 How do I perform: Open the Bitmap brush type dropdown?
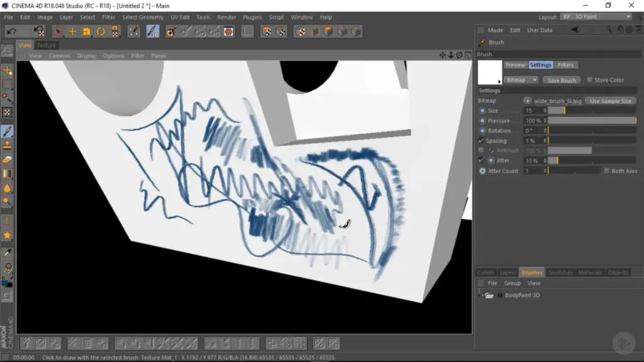click(x=521, y=80)
